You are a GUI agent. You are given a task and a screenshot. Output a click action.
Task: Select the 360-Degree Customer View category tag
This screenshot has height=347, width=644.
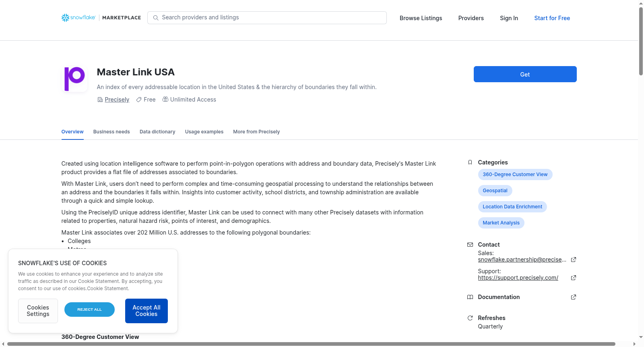click(x=515, y=175)
